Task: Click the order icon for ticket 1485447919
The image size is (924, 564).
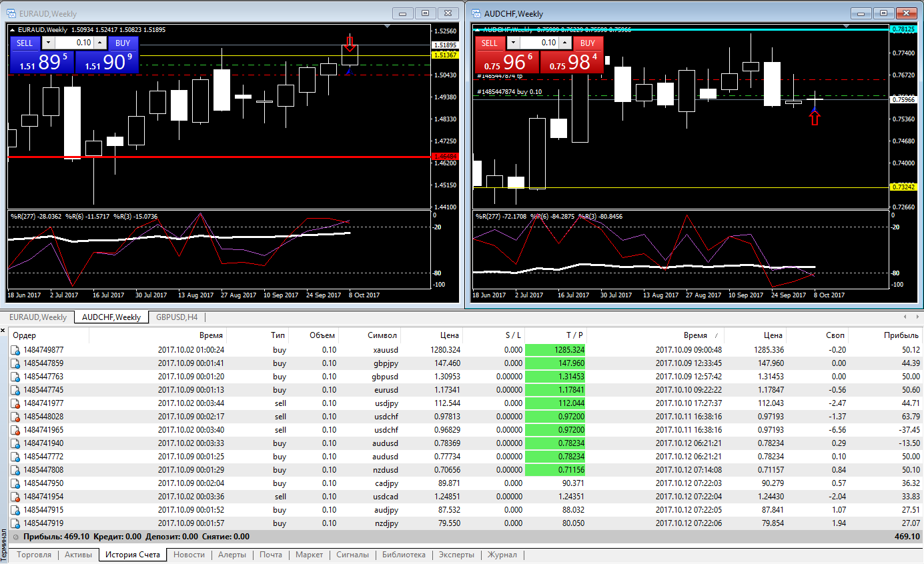Action: pos(15,523)
